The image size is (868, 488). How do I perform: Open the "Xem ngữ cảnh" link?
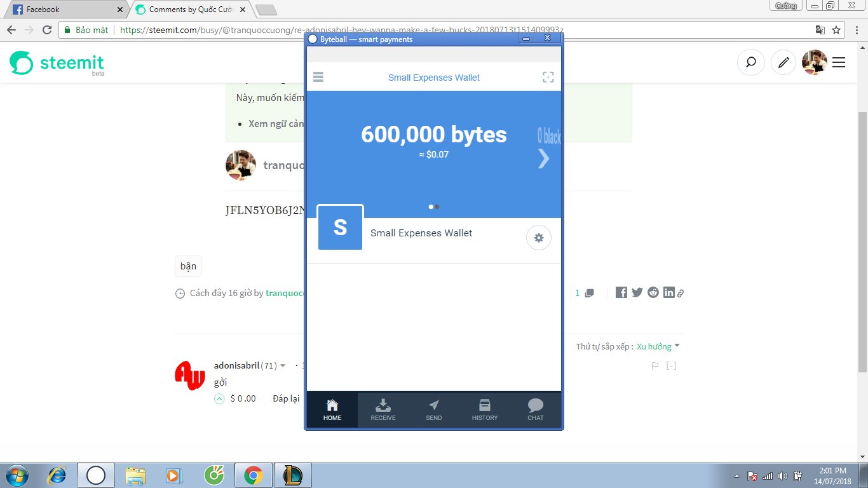coord(276,124)
